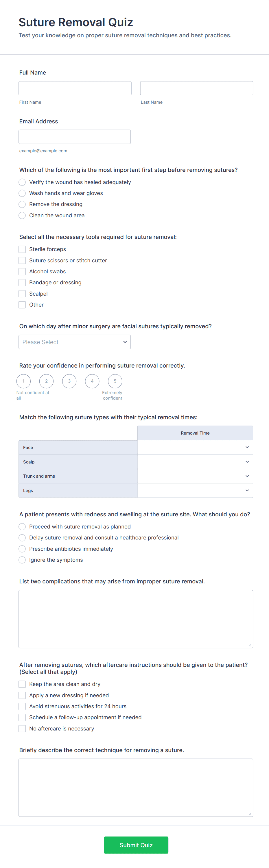269x868 pixels.
Task: Select confidence rating 3
Action: click(69, 381)
